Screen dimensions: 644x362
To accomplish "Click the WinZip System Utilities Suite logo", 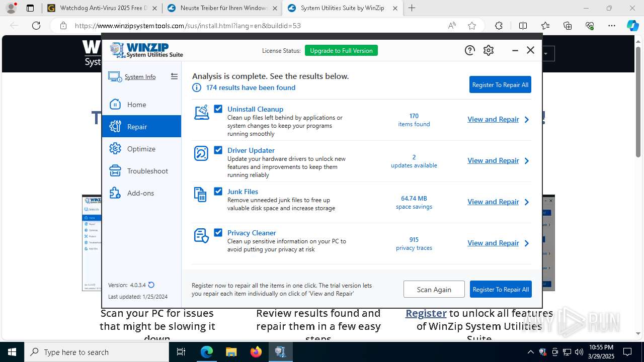I will tap(146, 50).
